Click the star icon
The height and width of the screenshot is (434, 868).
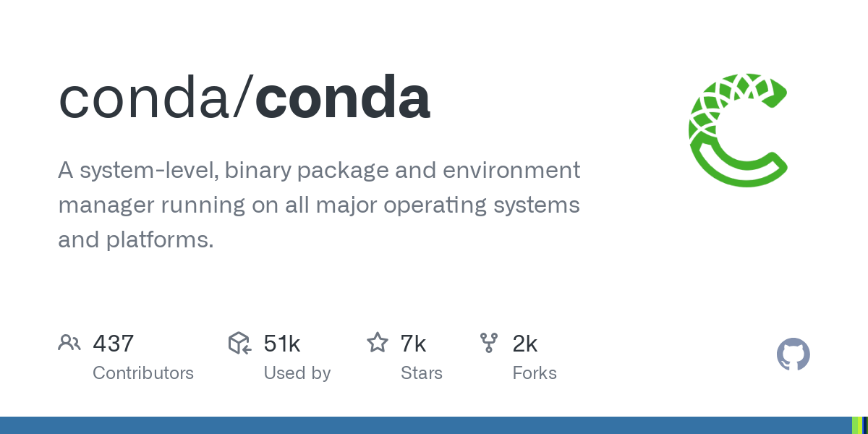(x=378, y=343)
